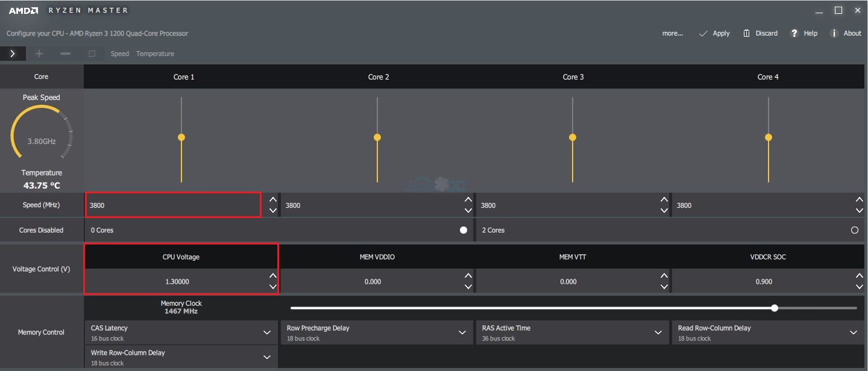Increase MEM VTT with up arrow
The height and width of the screenshot is (371, 868).
pyautogui.click(x=664, y=275)
